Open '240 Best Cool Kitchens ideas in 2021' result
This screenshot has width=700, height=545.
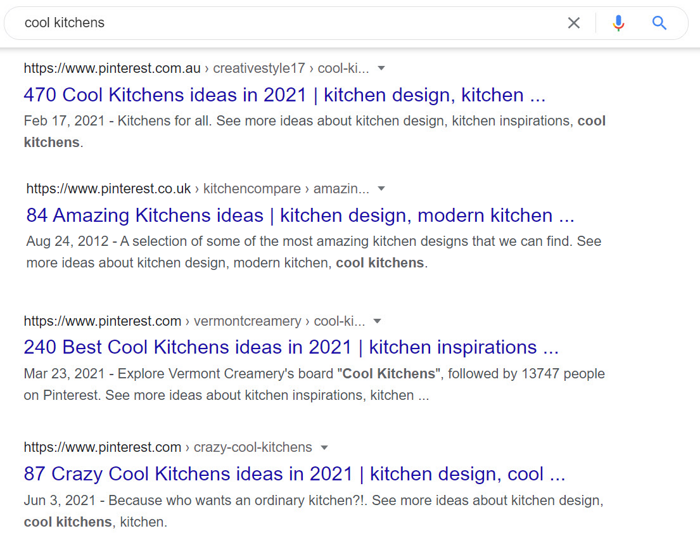[x=291, y=347]
